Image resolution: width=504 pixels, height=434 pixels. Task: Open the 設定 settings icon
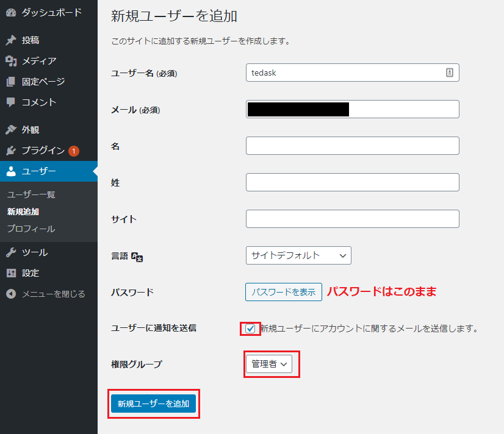pos(11,272)
